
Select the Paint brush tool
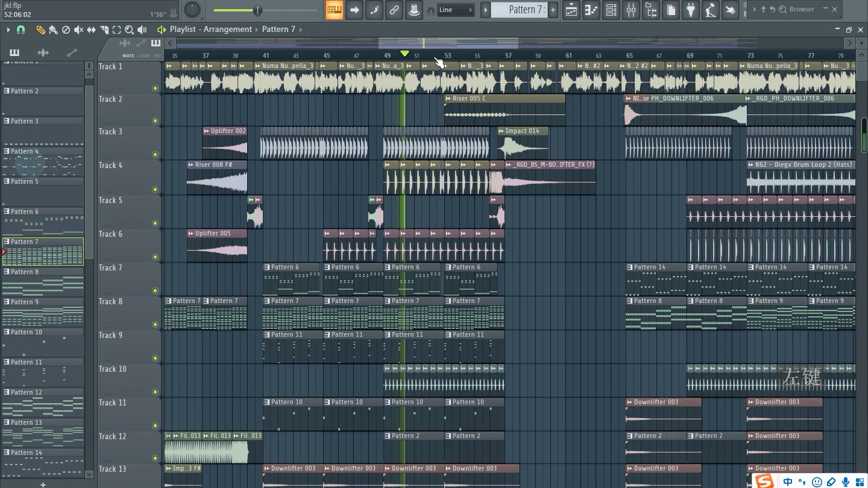[53, 30]
